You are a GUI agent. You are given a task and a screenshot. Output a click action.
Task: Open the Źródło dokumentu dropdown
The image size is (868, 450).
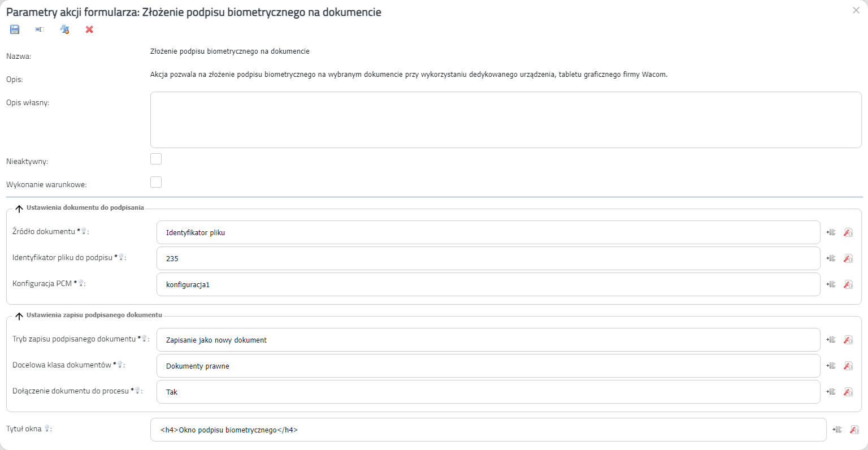click(x=488, y=232)
